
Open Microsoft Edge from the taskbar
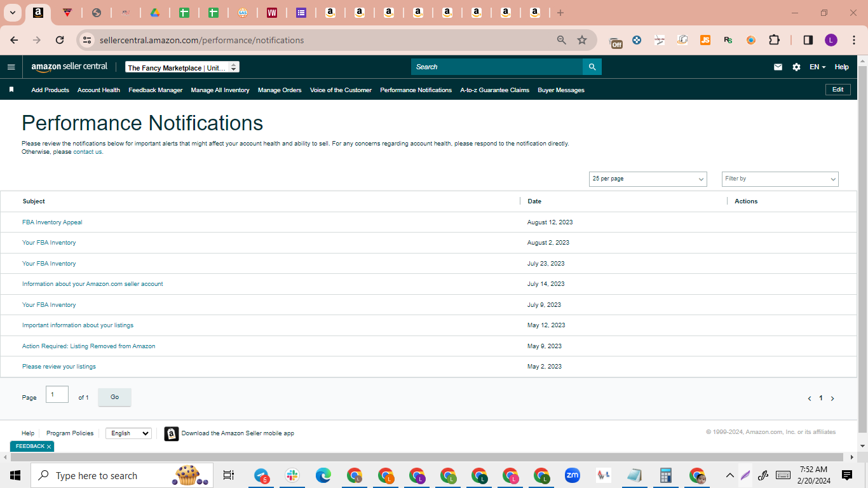[x=323, y=475]
